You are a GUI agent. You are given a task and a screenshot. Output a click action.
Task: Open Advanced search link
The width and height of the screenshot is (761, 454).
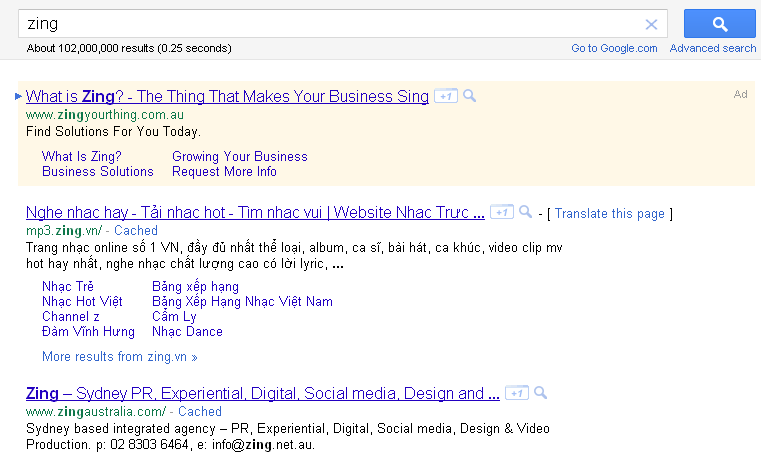point(712,48)
